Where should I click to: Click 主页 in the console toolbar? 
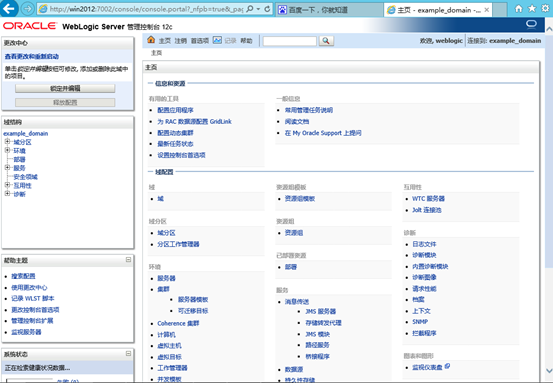[x=164, y=41]
